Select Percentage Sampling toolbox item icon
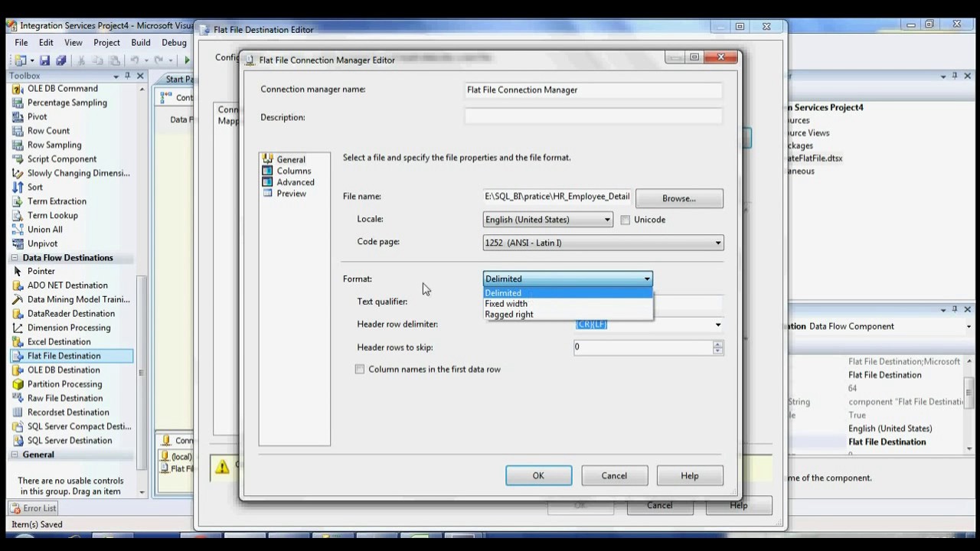Screen dimensions: 980x551 (18, 103)
